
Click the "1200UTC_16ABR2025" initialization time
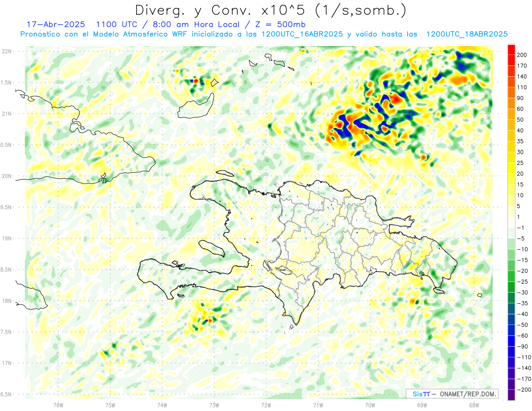click(x=302, y=34)
